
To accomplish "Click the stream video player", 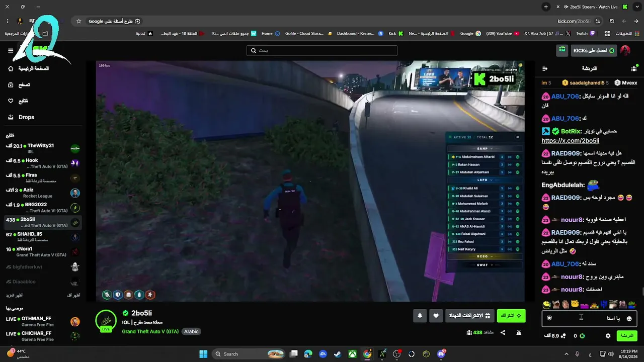I will pyautogui.click(x=310, y=181).
